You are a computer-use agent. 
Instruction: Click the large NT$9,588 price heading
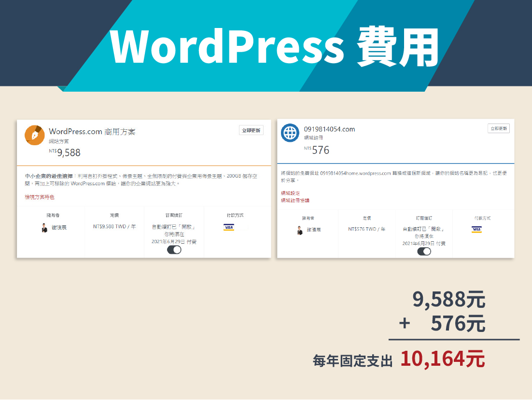65,152
